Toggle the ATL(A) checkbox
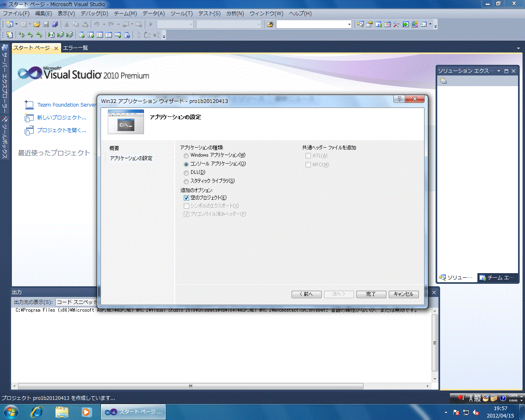525x420 pixels. 308,156
